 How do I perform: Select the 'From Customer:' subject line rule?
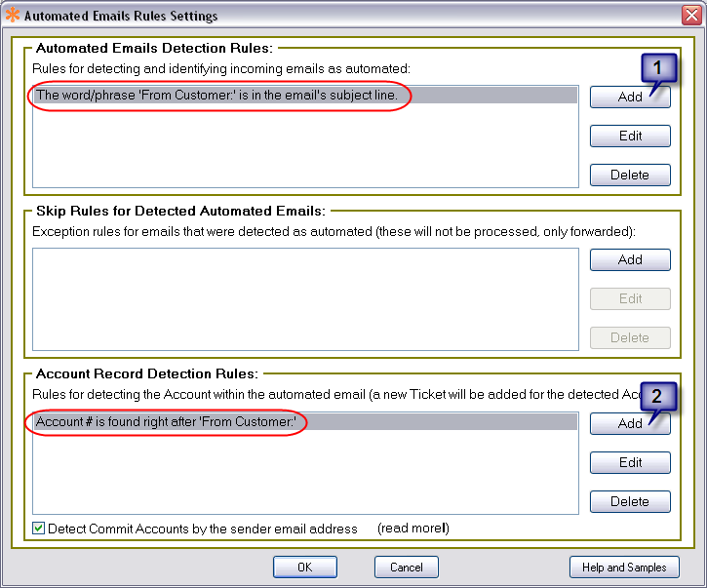click(216, 96)
